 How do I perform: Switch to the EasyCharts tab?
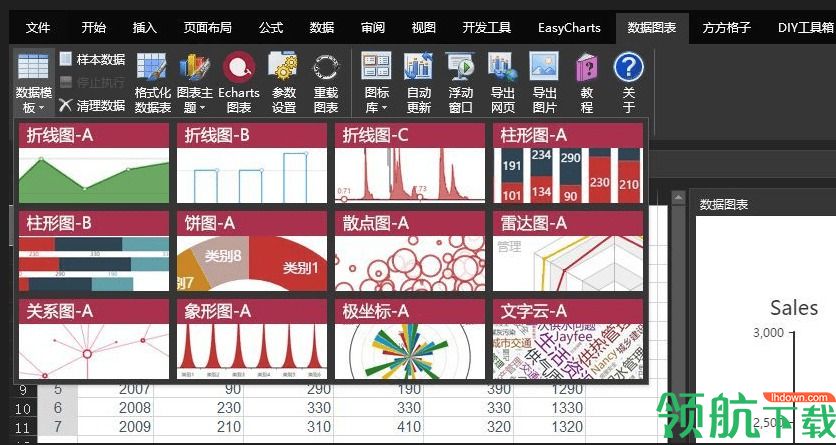[x=569, y=28]
